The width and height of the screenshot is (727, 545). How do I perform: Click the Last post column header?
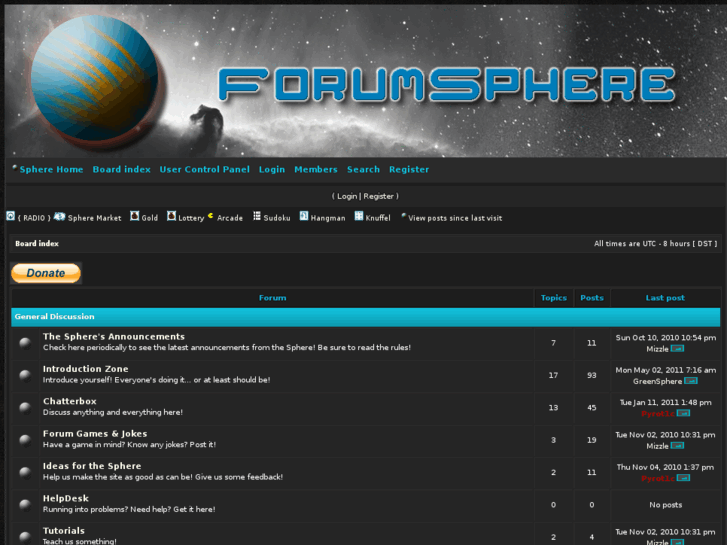(665, 298)
